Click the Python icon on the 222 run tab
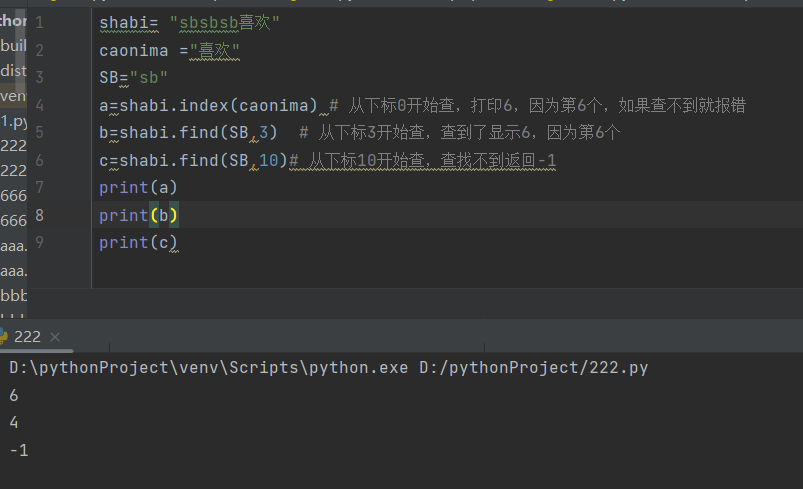Image resolution: width=803 pixels, height=489 pixels. [x=4, y=337]
